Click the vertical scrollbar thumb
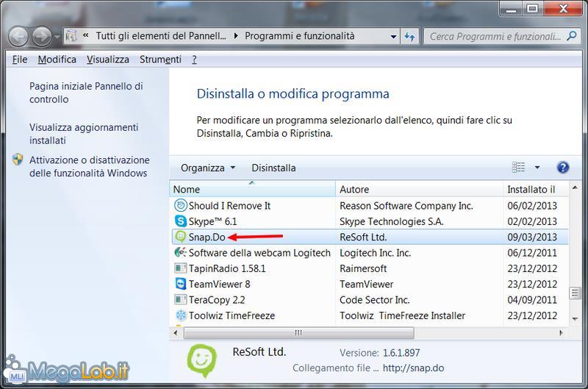Screen dimensions: 588x389 click(x=575, y=293)
